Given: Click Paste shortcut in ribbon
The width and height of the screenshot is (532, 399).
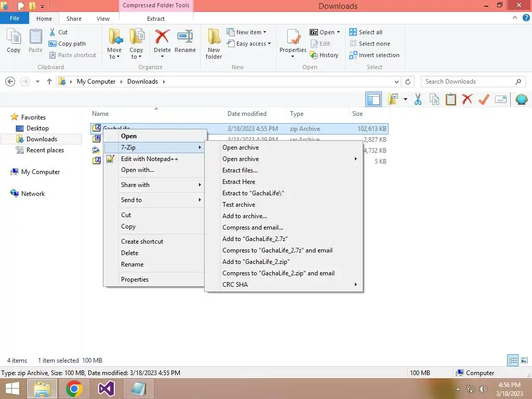Looking at the screenshot, I should 73,55.
